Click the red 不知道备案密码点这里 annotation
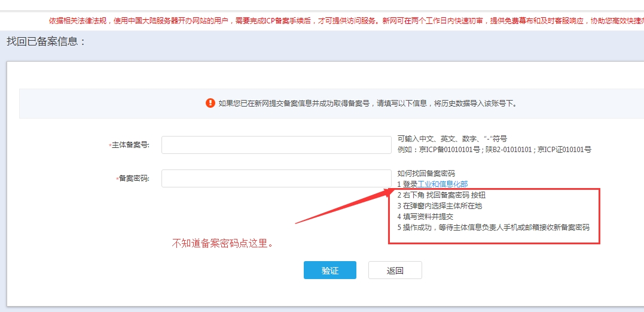Image resolution: width=644 pixels, height=312 pixels. [223, 244]
